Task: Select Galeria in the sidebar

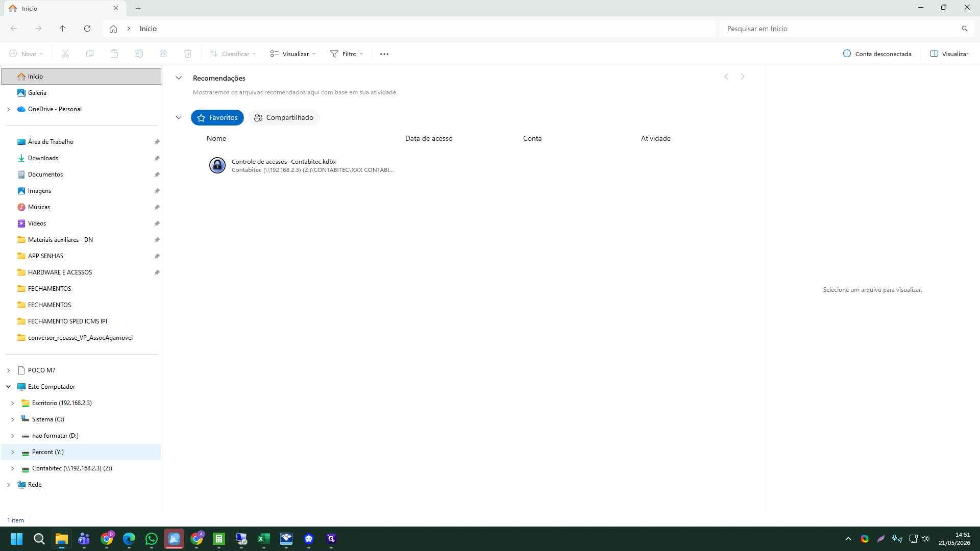Action: (81, 93)
